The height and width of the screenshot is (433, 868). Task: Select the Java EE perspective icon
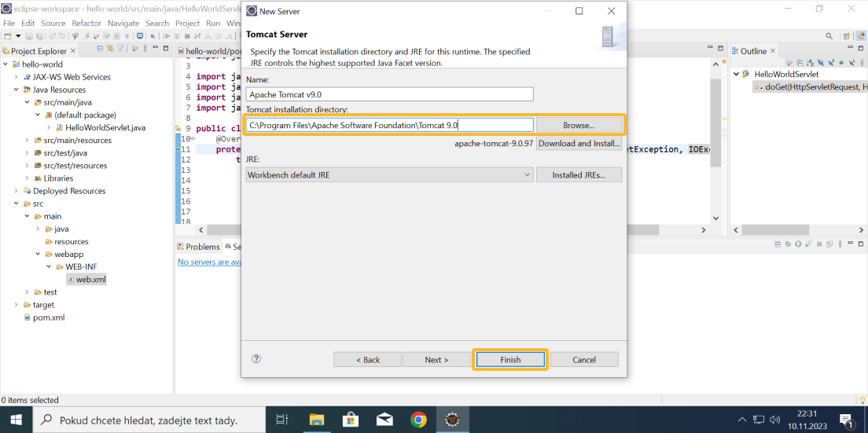pyautogui.click(x=861, y=36)
